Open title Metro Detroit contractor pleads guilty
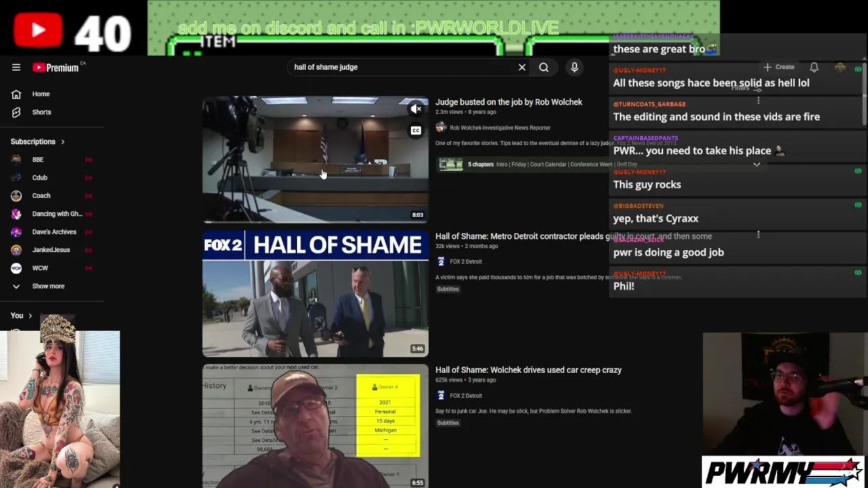This screenshot has height=488, width=868. pyautogui.click(x=574, y=237)
